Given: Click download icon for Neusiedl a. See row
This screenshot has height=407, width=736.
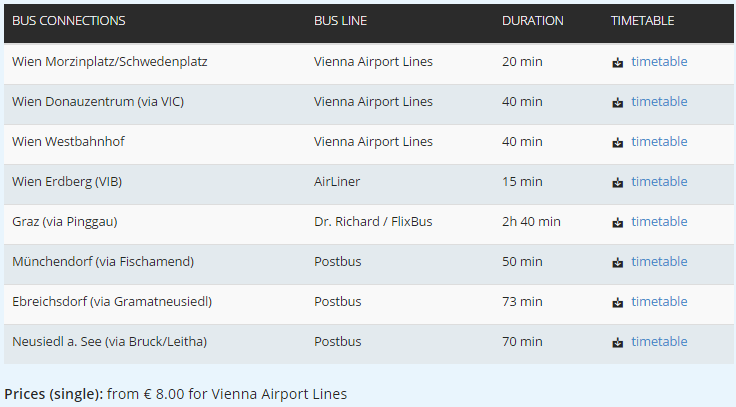Looking at the screenshot, I should pos(617,343).
